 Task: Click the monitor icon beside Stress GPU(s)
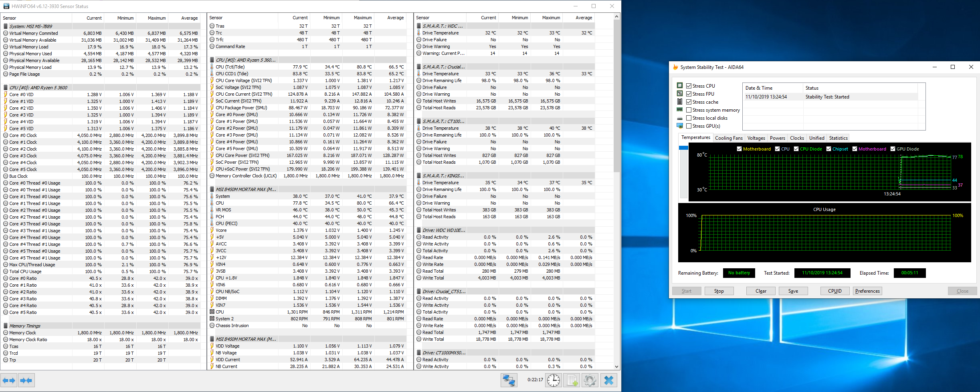pyautogui.click(x=680, y=126)
